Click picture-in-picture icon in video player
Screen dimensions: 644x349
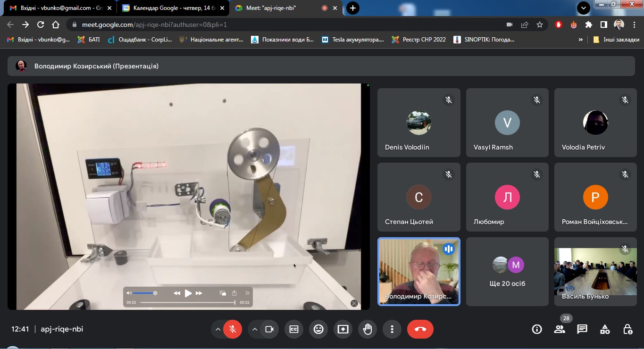[223, 293]
